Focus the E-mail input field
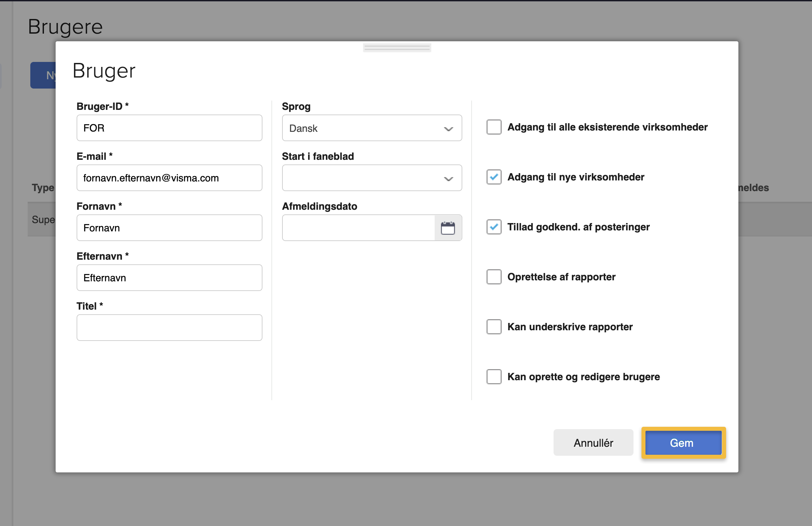 [x=169, y=178]
